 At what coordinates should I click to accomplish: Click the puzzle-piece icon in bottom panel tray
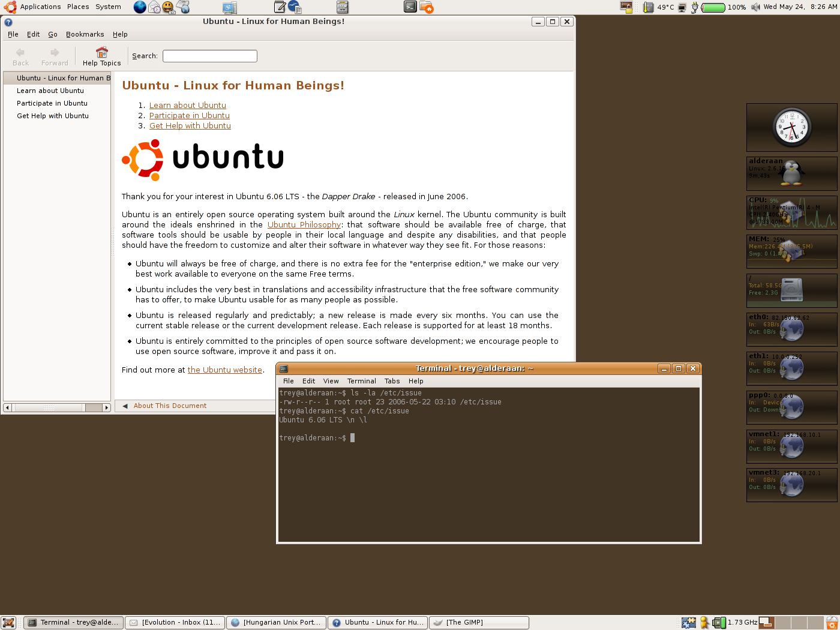tap(689, 623)
